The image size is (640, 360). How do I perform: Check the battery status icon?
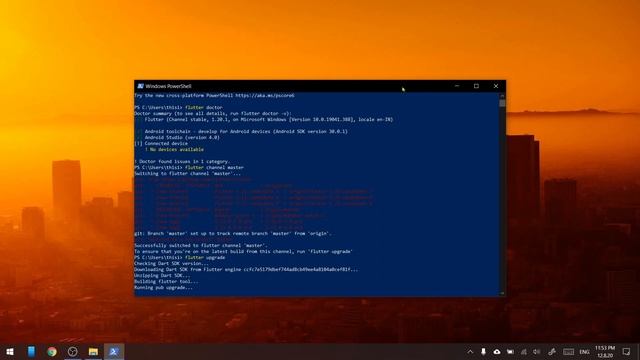(510, 351)
